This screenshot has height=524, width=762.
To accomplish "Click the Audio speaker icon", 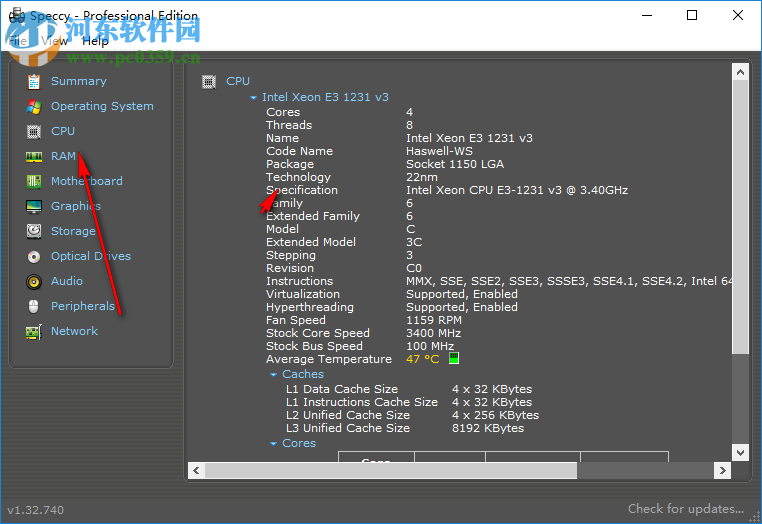I will click(x=34, y=281).
